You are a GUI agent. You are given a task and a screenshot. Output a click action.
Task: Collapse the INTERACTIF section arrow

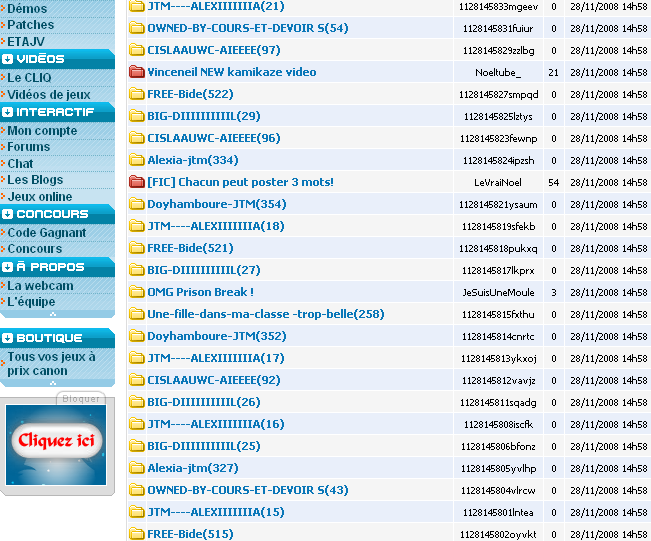coord(8,112)
